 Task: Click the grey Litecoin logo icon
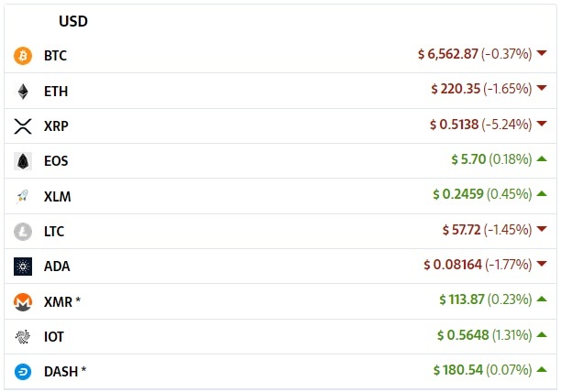(x=23, y=231)
